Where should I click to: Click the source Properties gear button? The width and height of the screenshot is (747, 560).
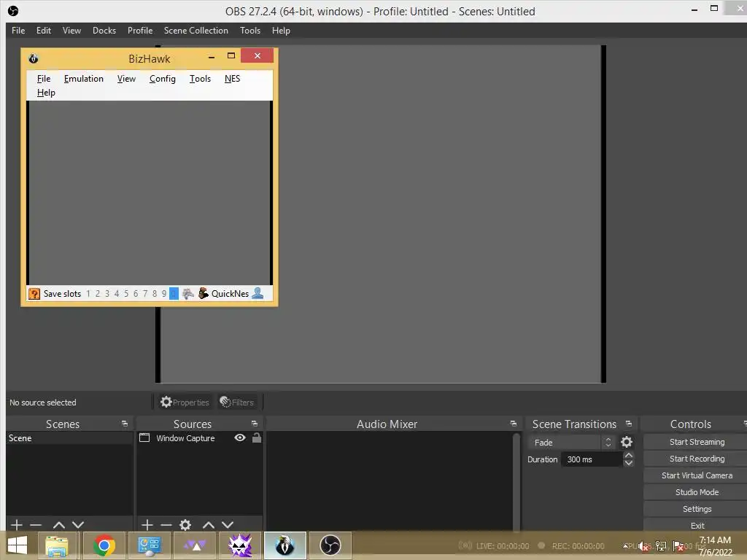click(185, 402)
